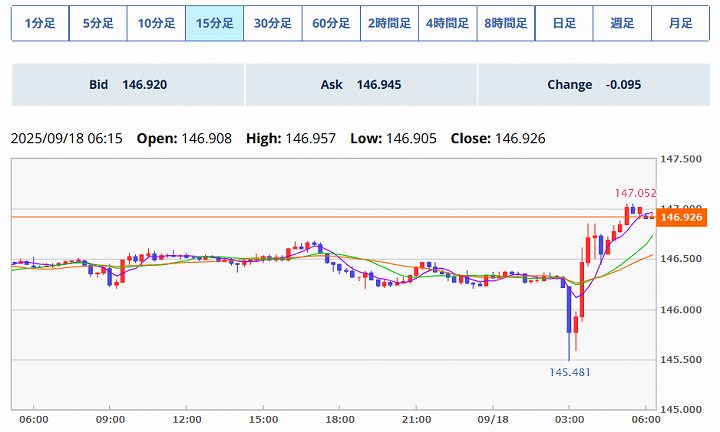
Task: Click the 03:00 time axis label
Action: coord(569,420)
